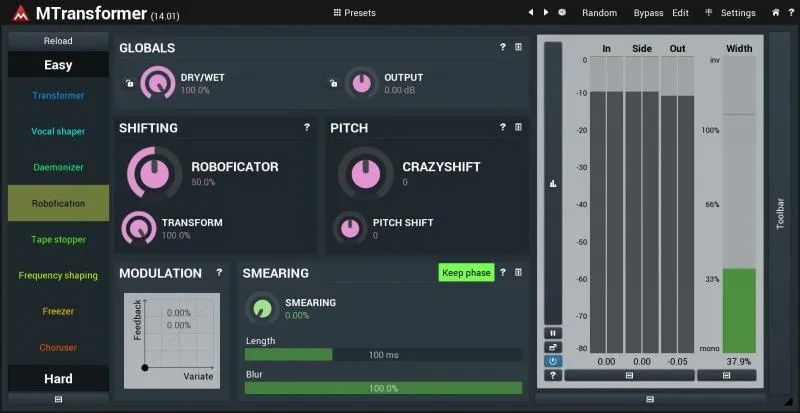This screenshot has width=800, height=413.
Task: Select previous preset arrow
Action: [531, 12]
